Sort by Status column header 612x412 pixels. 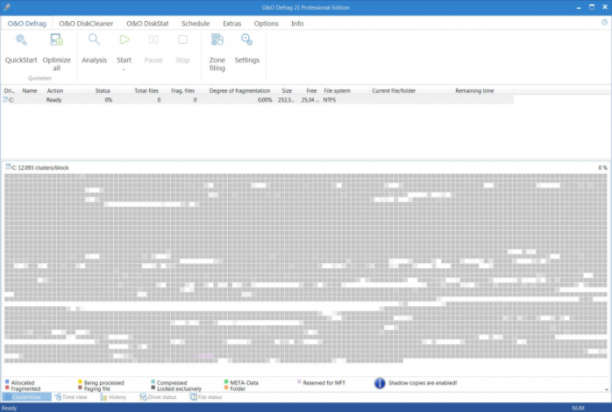click(103, 91)
